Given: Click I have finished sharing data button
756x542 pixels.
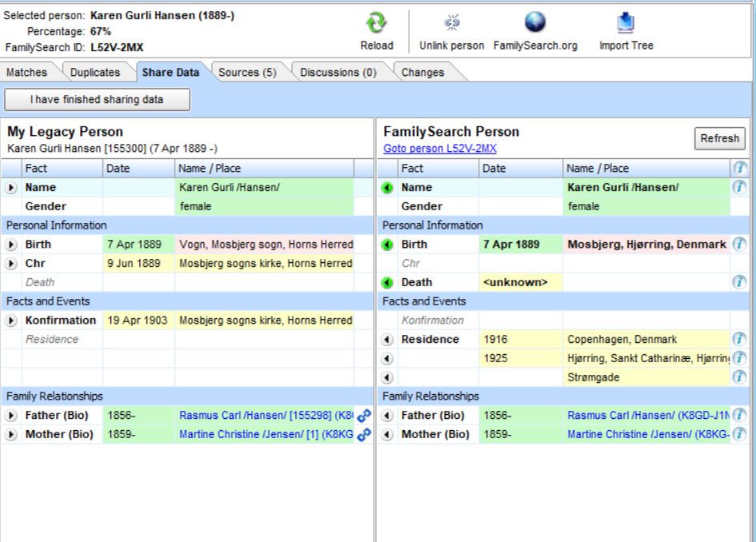Looking at the screenshot, I should pos(97,99).
